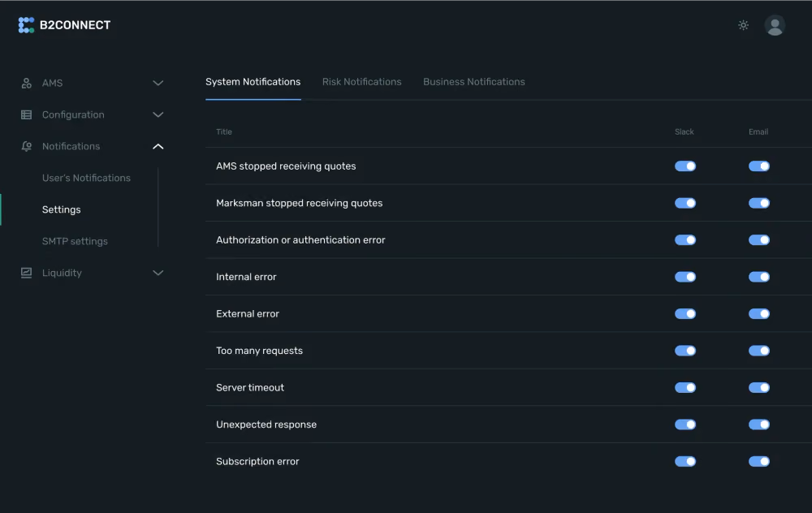
Task: Click the Notifications bell icon
Action: pos(27,146)
